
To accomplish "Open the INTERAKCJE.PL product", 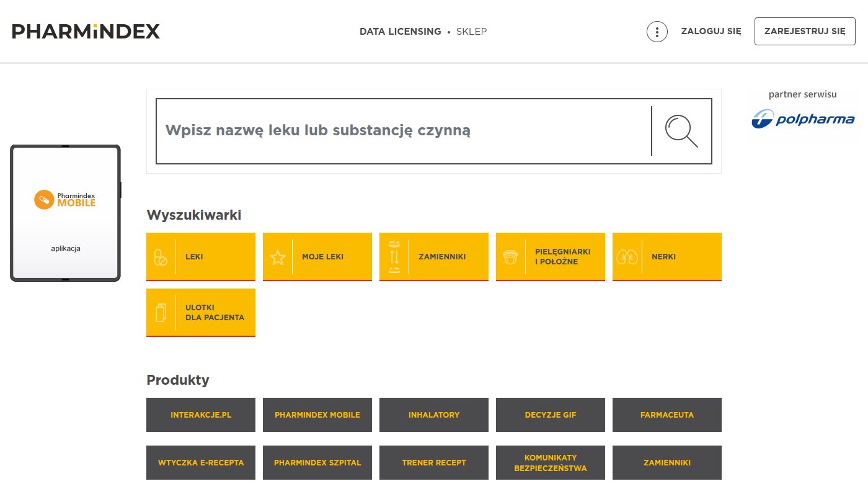I will 201,415.
